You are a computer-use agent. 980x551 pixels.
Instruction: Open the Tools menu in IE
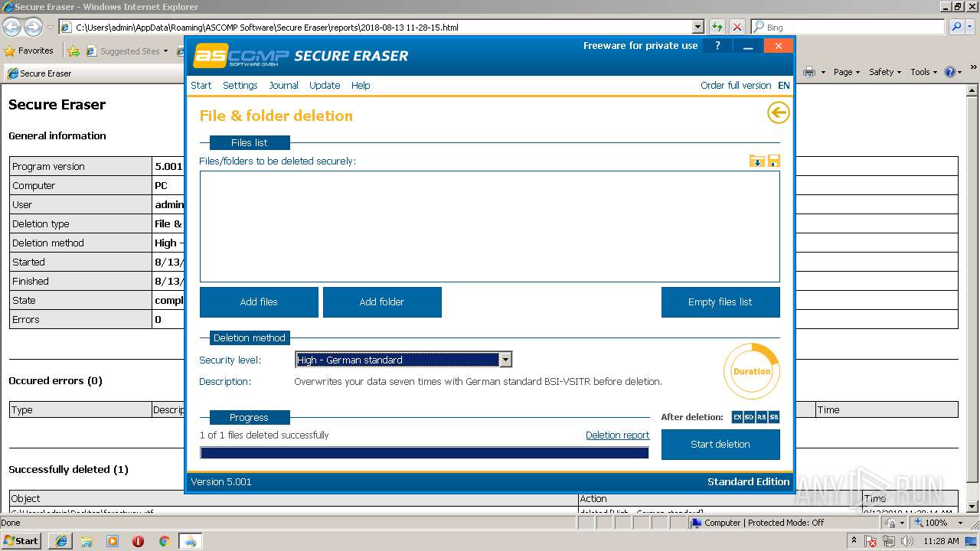923,72
